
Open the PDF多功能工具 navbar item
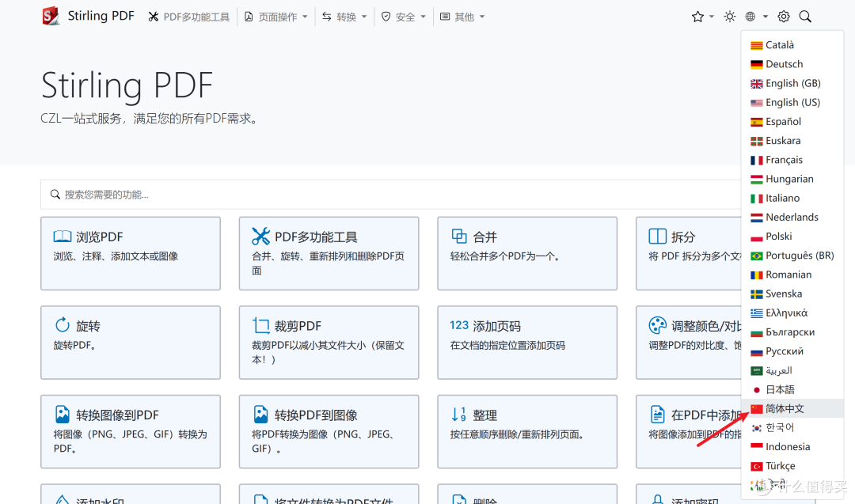point(188,17)
